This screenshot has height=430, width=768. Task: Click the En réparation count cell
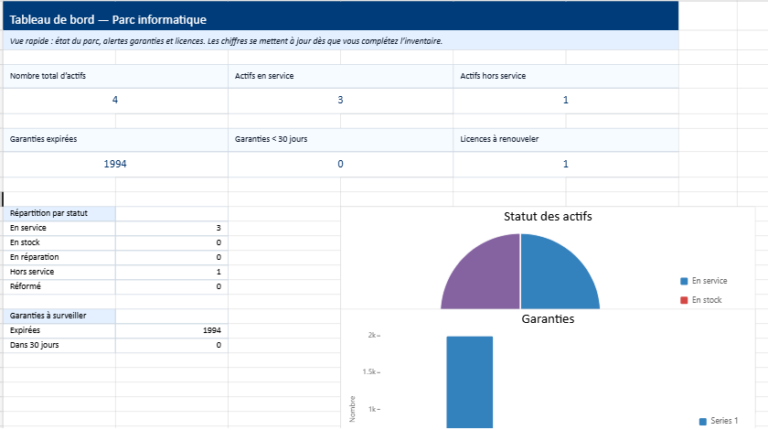click(x=171, y=257)
